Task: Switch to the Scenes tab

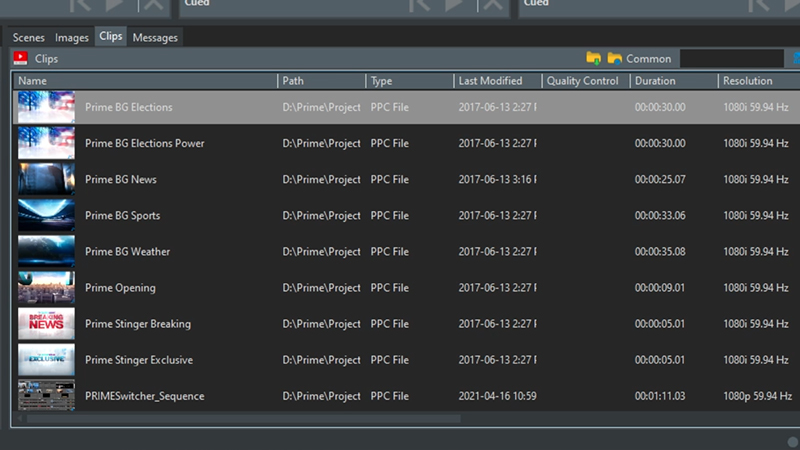Action: [x=29, y=38]
